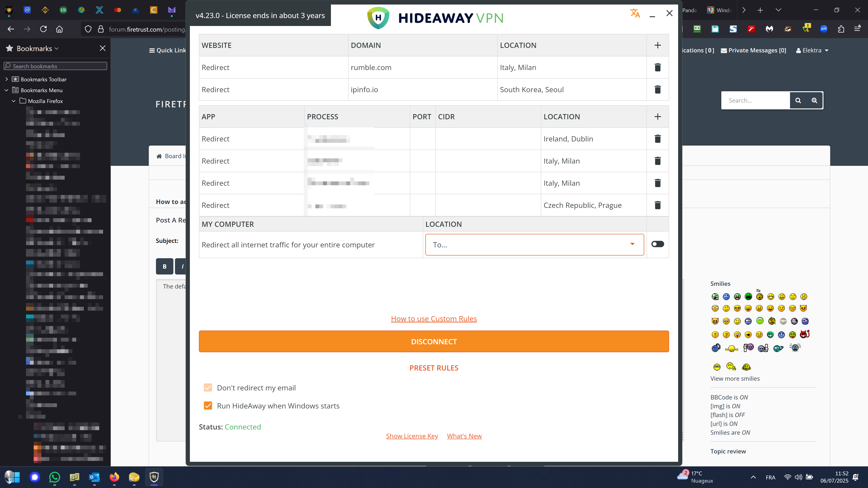Screen dimensions: 868x488
Task: Collapse the Bookmarks Menu folder
Action: [6, 90]
